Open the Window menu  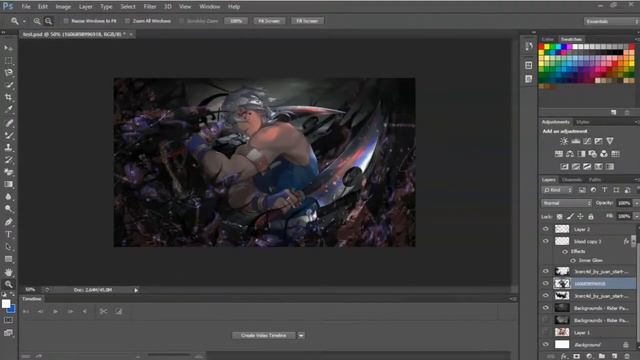pos(209,7)
